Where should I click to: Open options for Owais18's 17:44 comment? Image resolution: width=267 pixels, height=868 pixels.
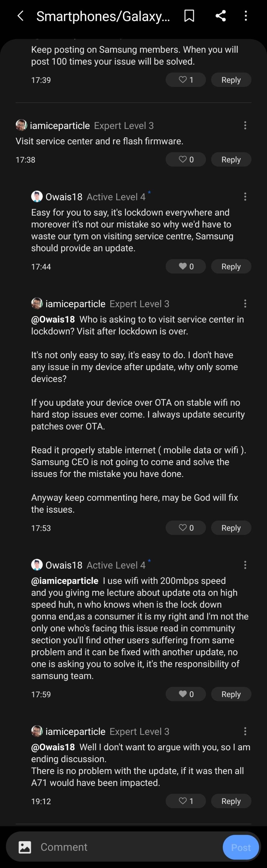coord(245,197)
